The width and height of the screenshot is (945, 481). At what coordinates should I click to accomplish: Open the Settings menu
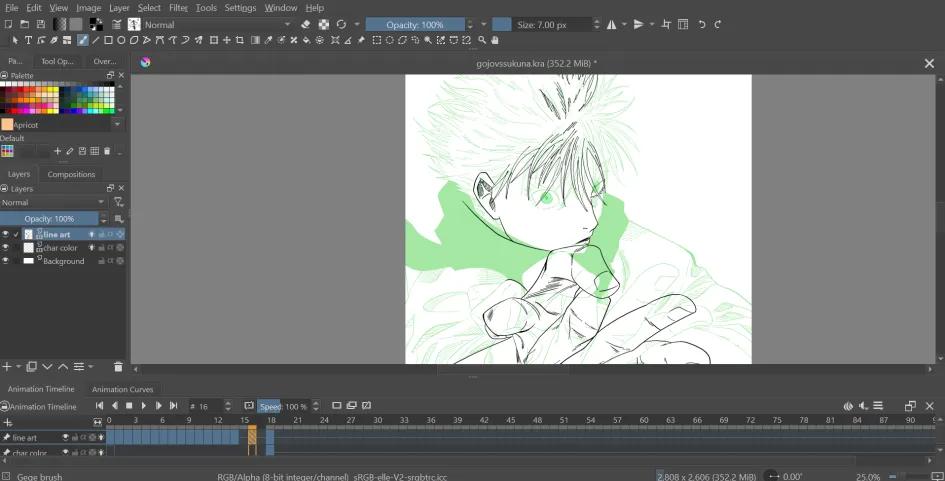240,8
